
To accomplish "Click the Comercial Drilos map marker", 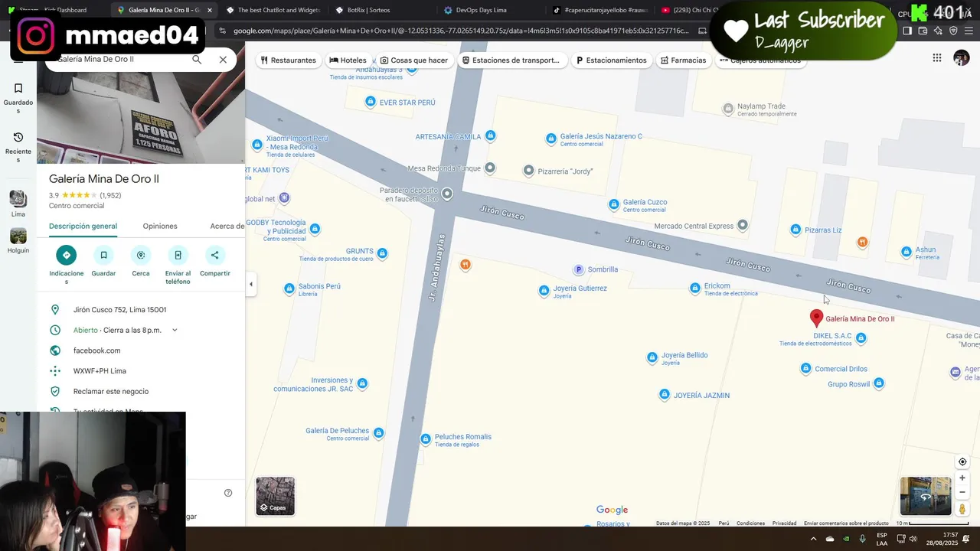I will pos(805,369).
